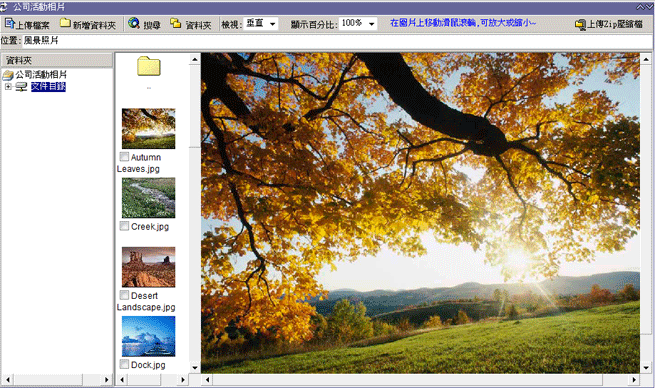Check the Autumn Leaves.jpg checkbox

tap(124, 157)
